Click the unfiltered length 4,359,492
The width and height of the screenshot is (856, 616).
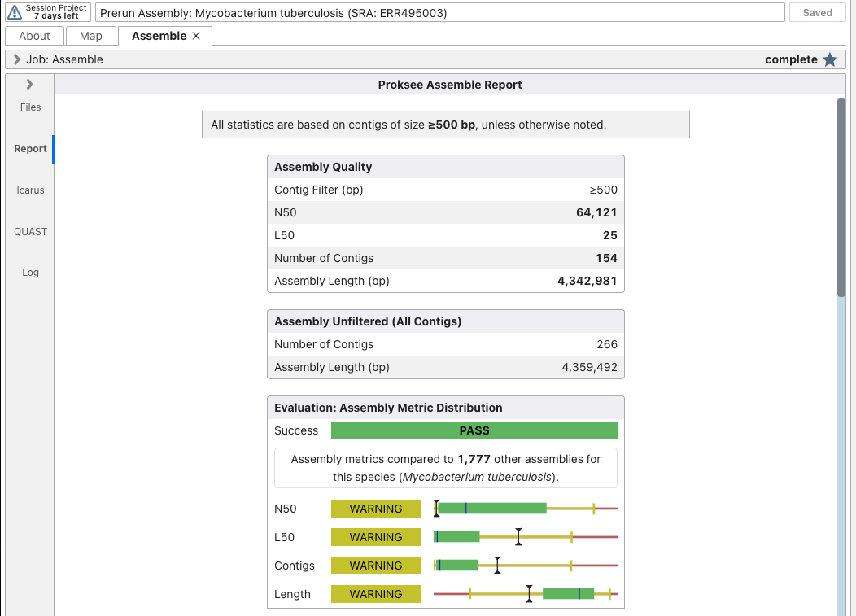click(590, 367)
